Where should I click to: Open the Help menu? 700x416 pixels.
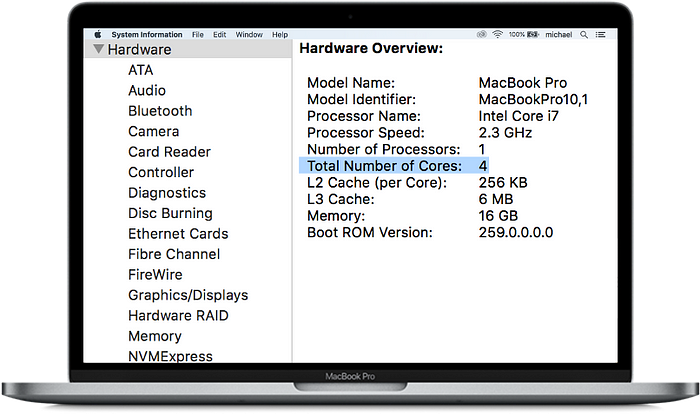tap(280, 34)
